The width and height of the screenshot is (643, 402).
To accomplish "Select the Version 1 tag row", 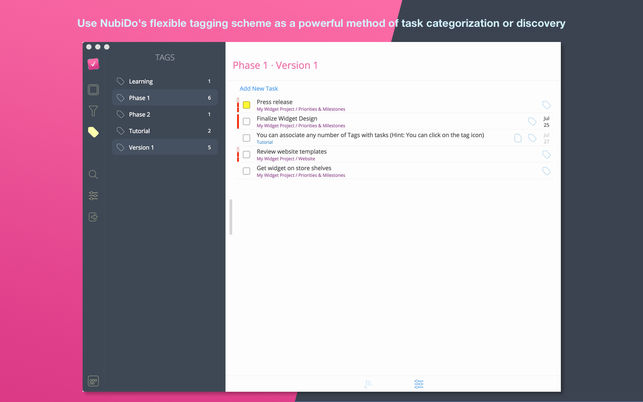I will tap(165, 147).
